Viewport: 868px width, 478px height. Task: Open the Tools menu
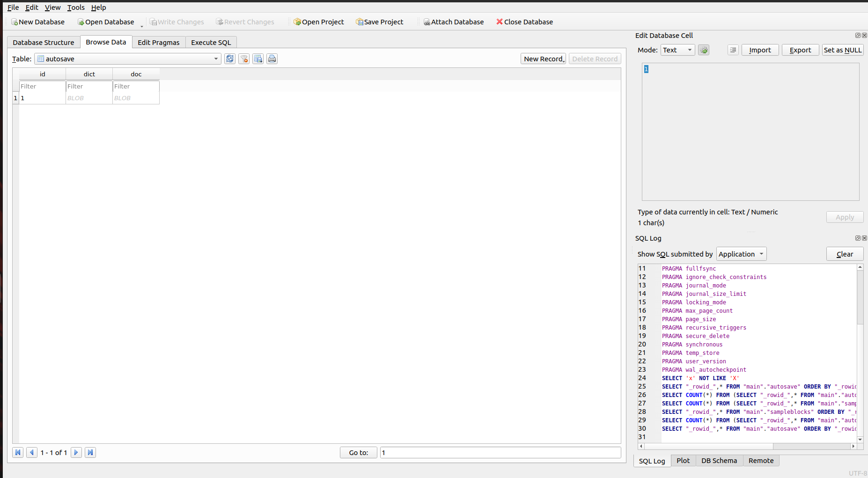pos(76,7)
